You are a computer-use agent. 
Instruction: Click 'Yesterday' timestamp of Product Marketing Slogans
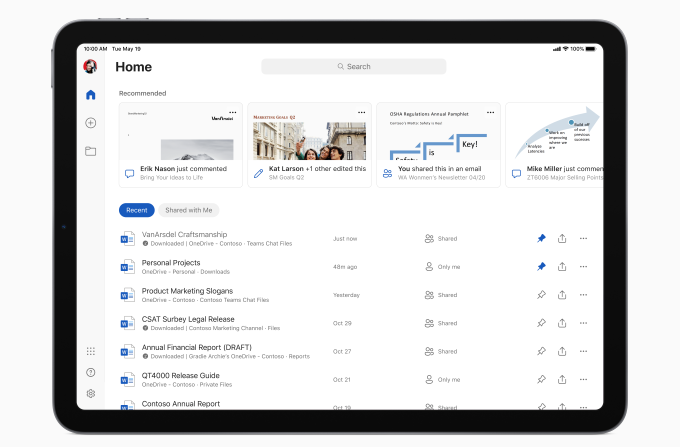(x=346, y=295)
